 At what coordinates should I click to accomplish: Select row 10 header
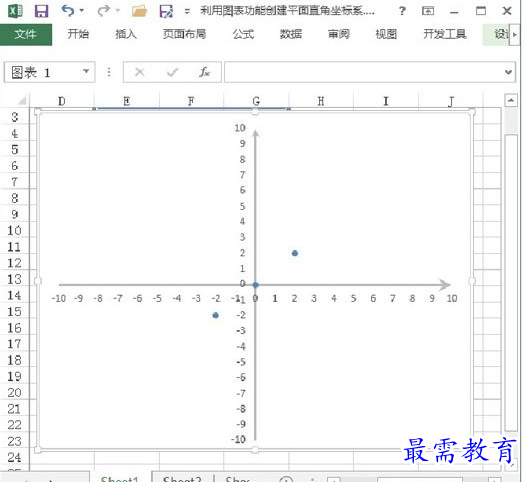15,230
